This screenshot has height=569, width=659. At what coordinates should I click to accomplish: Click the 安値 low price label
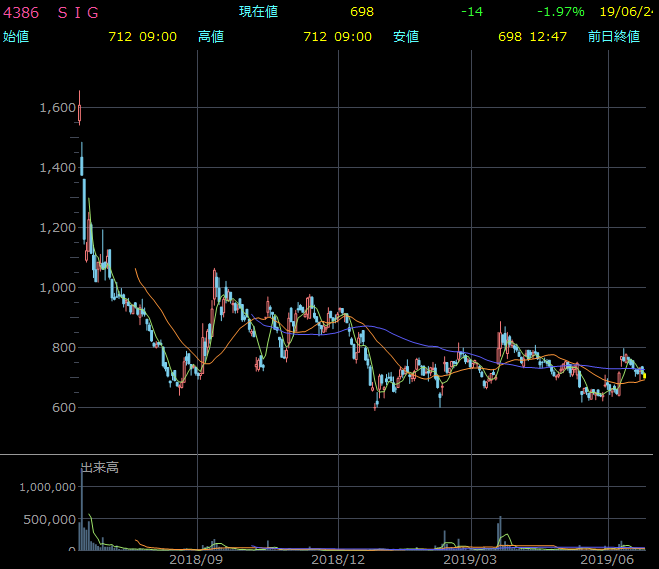pyautogui.click(x=406, y=37)
